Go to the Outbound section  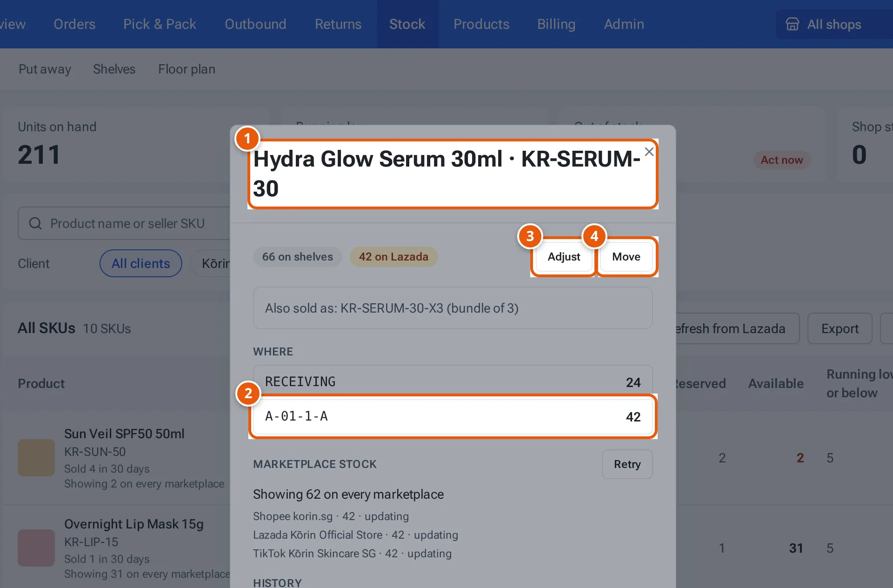(255, 24)
